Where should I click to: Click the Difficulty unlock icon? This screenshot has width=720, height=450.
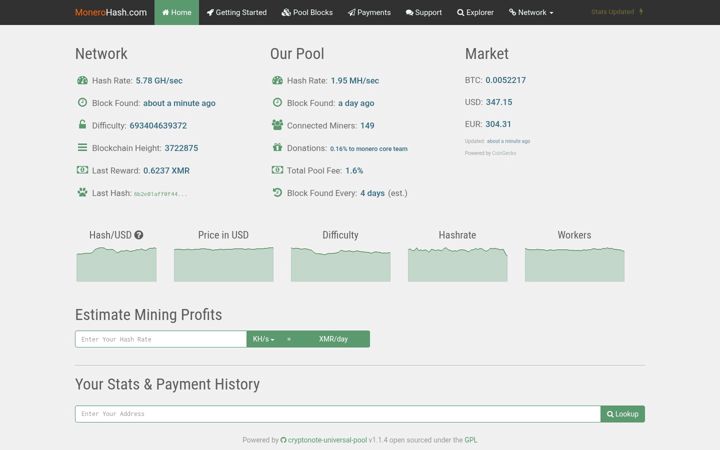click(x=82, y=124)
